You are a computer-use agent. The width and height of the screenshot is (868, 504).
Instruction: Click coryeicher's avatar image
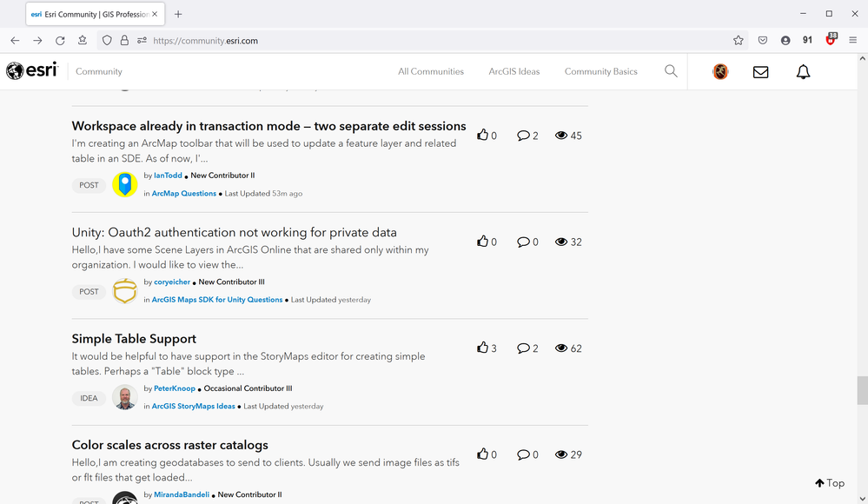pyautogui.click(x=125, y=291)
